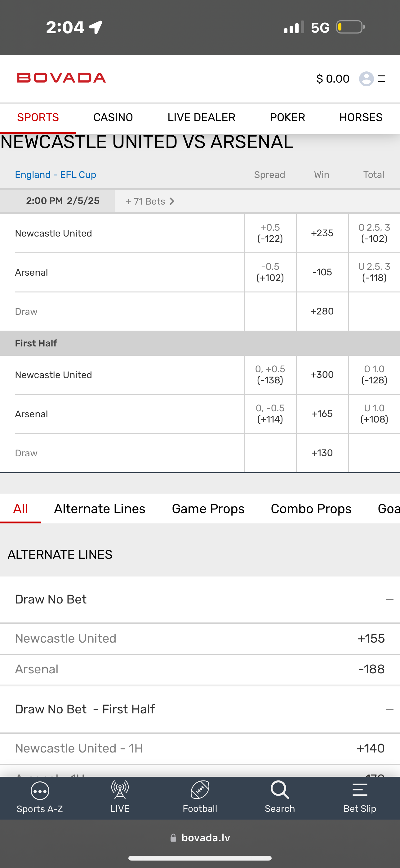The width and height of the screenshot is (400, 868).
Task: Select the full-game Draw +280 odds
Action: [x=322, y=311]
